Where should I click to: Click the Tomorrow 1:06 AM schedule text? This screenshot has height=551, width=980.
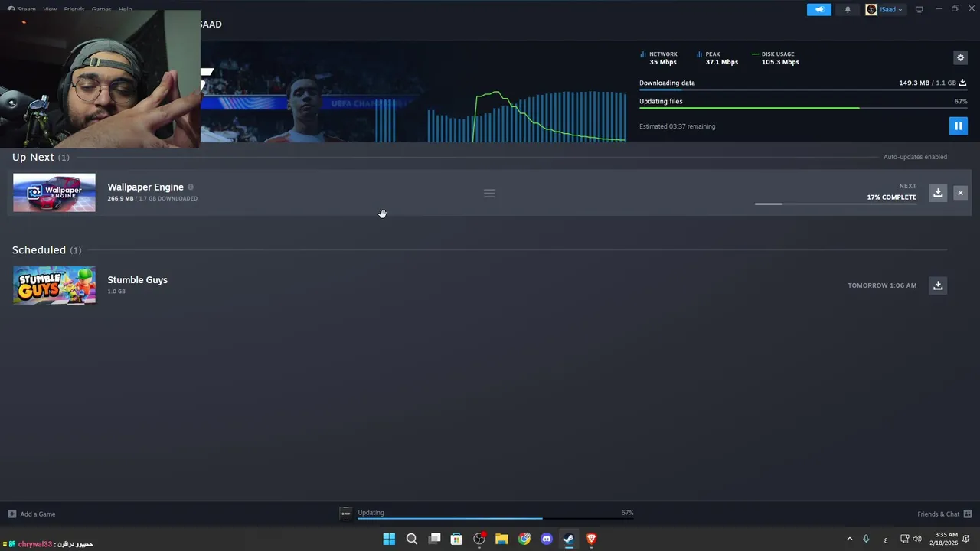coord(882,285)
